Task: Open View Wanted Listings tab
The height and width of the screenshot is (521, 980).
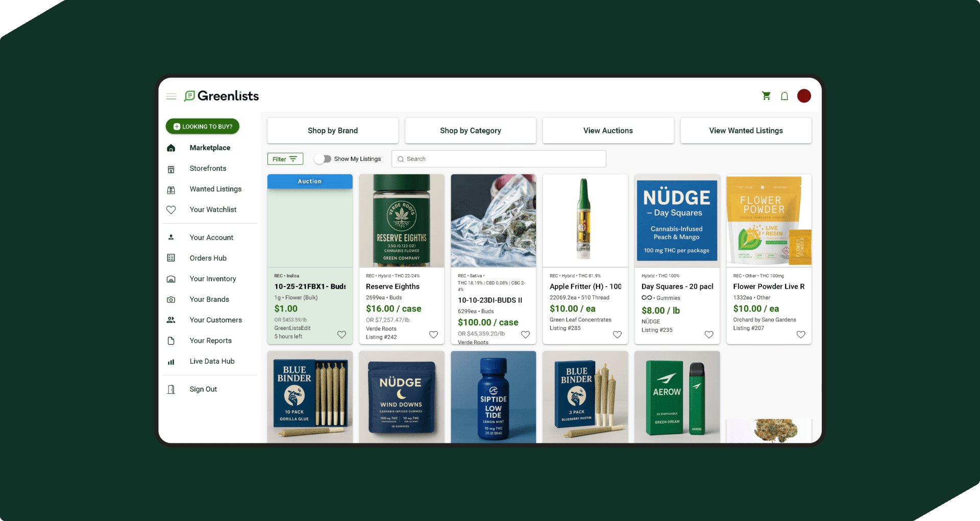Action: click(746, 131)
